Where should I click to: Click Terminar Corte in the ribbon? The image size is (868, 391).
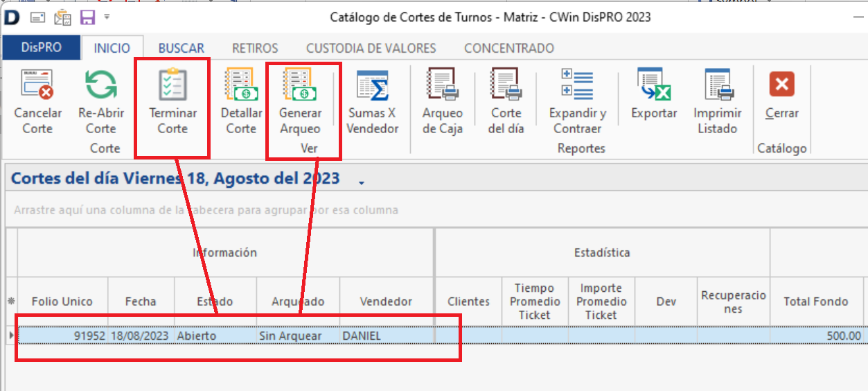[x=172, y=101]
